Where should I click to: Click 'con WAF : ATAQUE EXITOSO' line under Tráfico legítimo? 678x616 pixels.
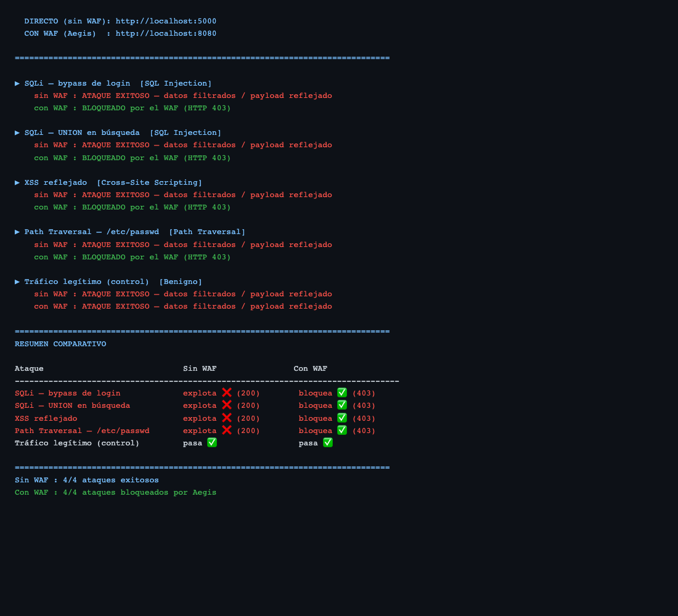(183, 307)
